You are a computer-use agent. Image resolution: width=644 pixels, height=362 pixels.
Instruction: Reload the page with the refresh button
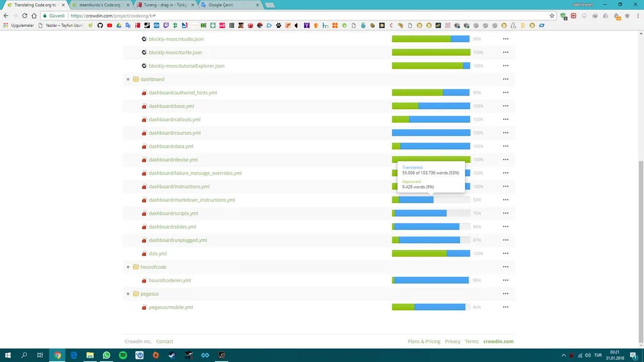[x=25, y=16]
